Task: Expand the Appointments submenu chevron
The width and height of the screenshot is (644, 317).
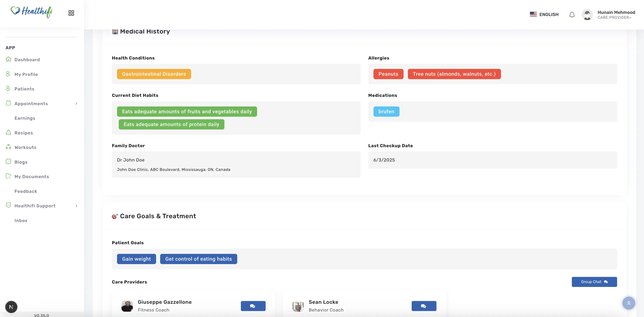Action: click(x=76, y=103)
